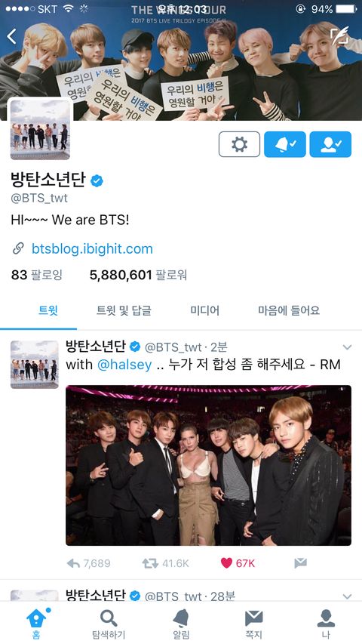Screen dimensions: 362x644
Task: Open the @halsey mention
Action: pos(124,365)
